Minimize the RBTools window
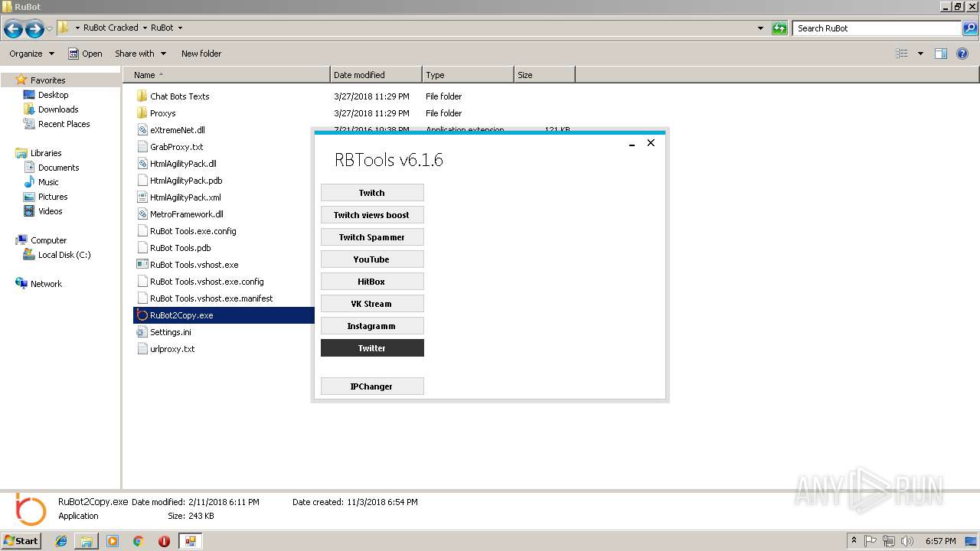The height and width of the screenshot is (551, 980). [x=632, y=143]
